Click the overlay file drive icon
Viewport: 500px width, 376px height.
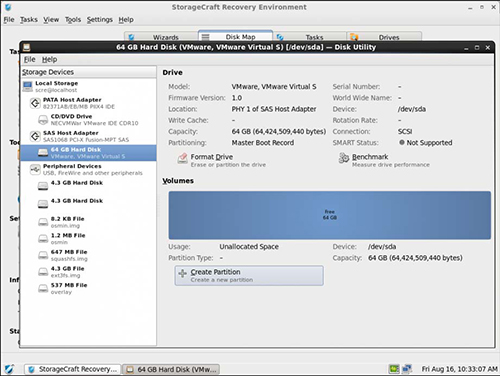click(43, 289)
